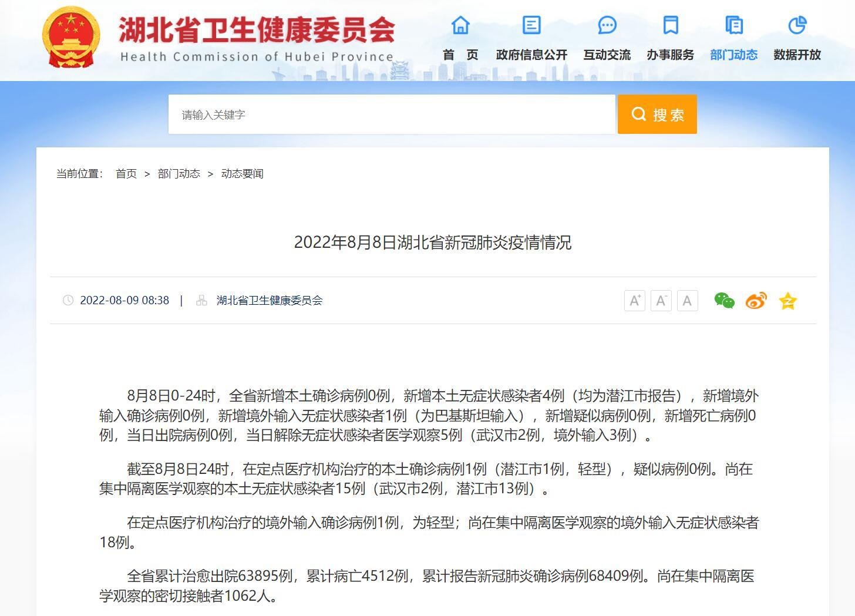855x616 pixels.
Task: Click the government information disclosure icon
Action: click(x=531, y=25)
